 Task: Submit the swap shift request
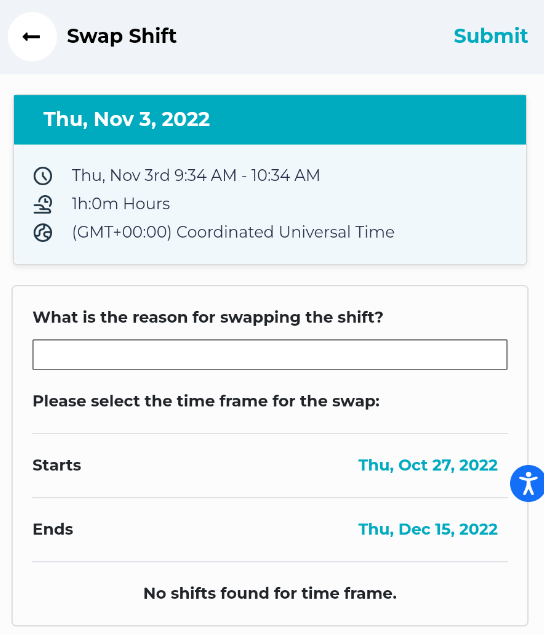(x=491, y=36)
